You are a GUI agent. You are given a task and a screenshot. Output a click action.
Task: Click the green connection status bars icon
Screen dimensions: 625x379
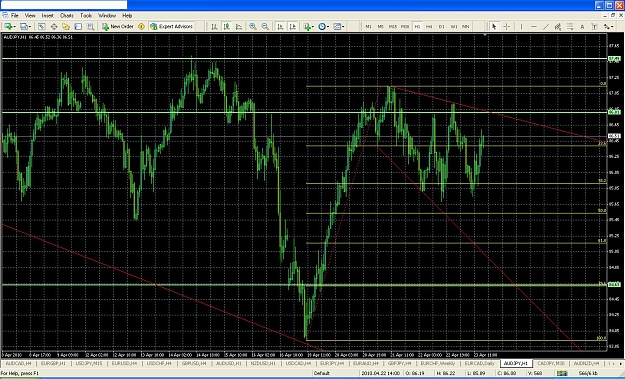(x=562, y=373)
